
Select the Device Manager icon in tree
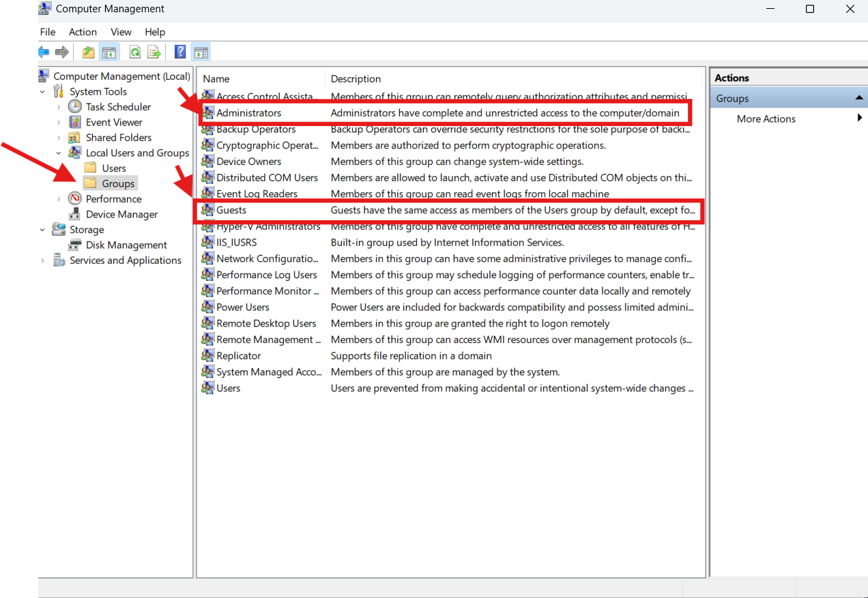coord(75,214)
